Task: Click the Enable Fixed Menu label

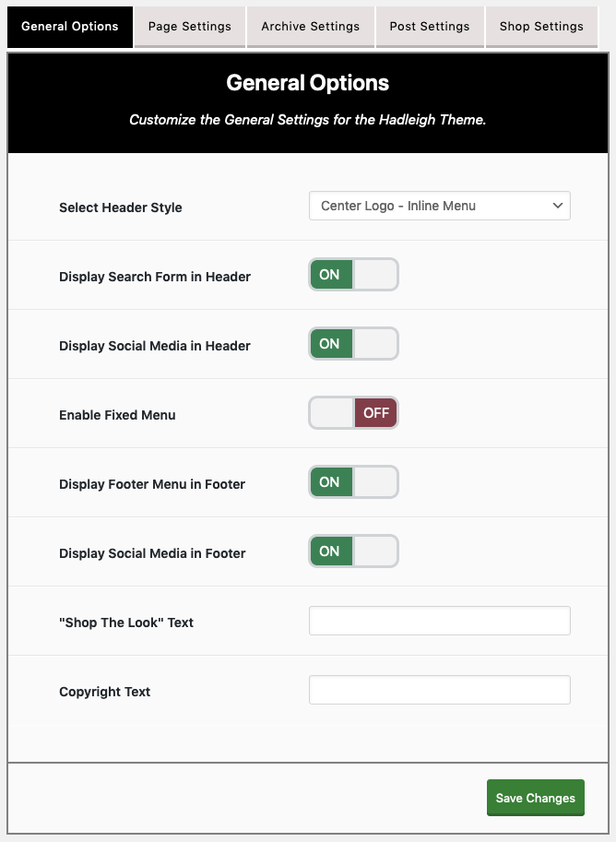Action: [117, 415]
